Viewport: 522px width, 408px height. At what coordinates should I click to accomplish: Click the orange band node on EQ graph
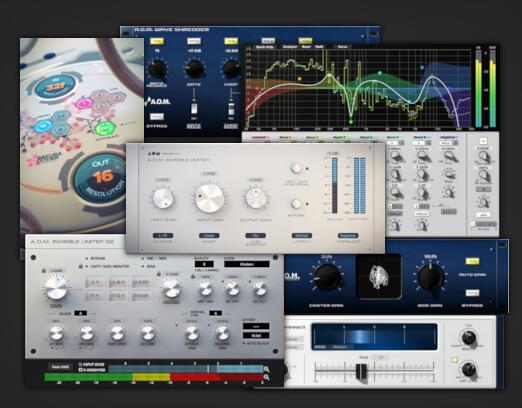click(299, 79)
